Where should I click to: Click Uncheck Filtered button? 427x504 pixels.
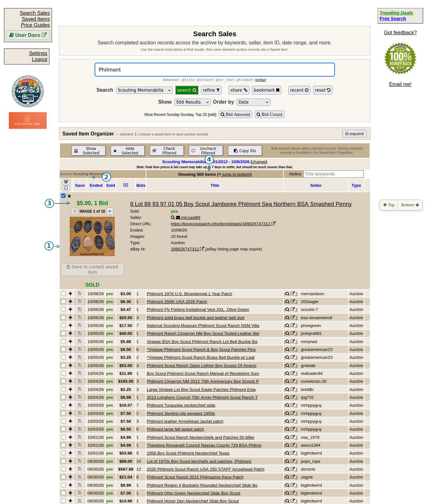coord(206,151)
